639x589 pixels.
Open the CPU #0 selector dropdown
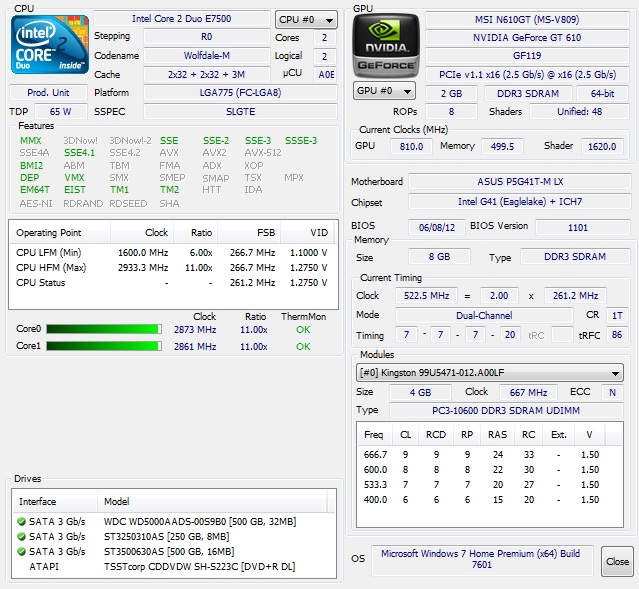(306, 20)
